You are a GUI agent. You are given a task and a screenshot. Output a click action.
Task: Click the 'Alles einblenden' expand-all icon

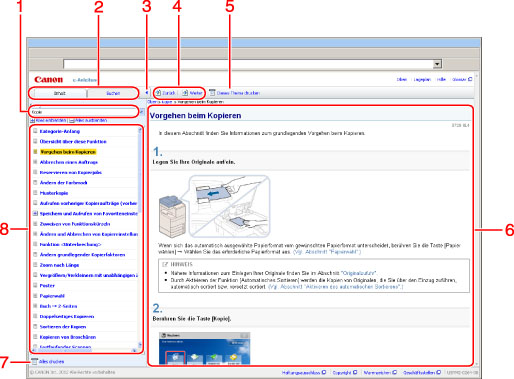(33, 120)
